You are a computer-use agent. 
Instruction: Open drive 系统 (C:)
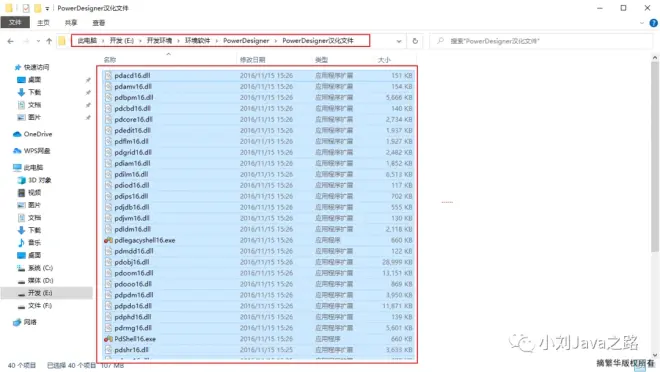(x=40, y=268)
